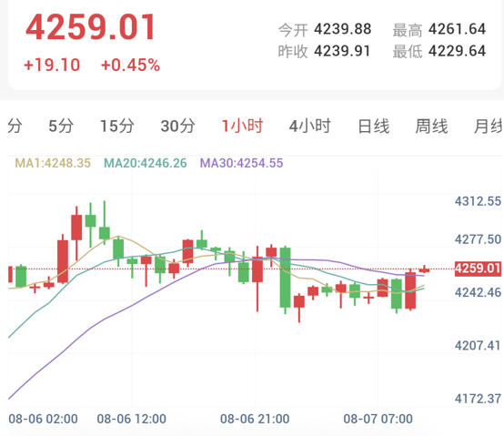Image resolution: width=504 pixels, height=436 pixels.
Task: Select the 15分 chart interval
Action: [x=117, y=126]
